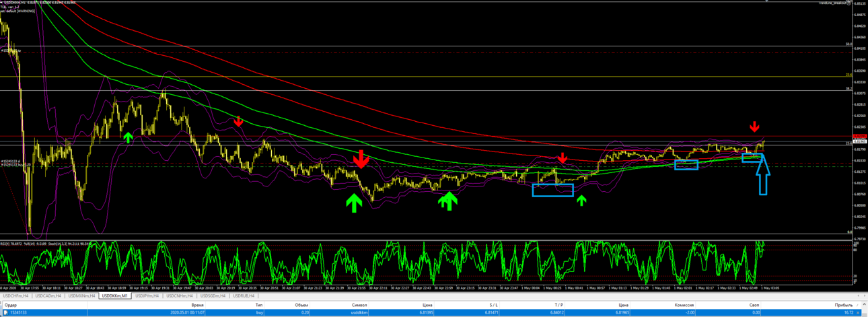Image resolution: width=868 pixels, height=317 pixels.
Task: Open the USDSGDm,H4 chart tab
Action: point(214,295)
